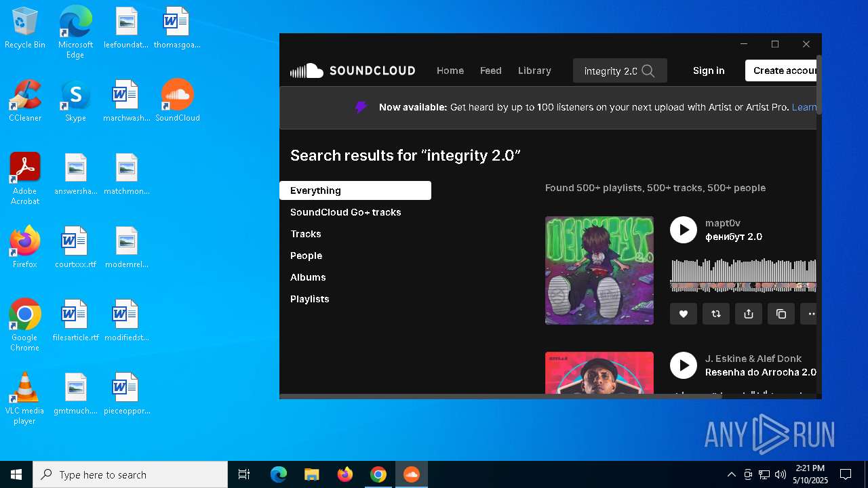The width and height of the screenshot is (868, 488).
Task: Share the фенибут 2.0 track
Action: (749, 314)
